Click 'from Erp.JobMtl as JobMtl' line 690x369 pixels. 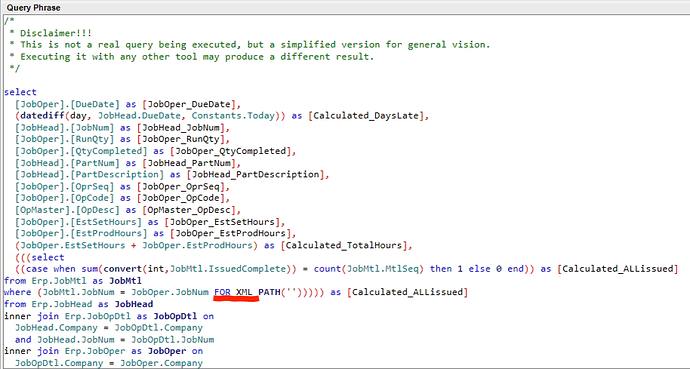tap(73, 280)
